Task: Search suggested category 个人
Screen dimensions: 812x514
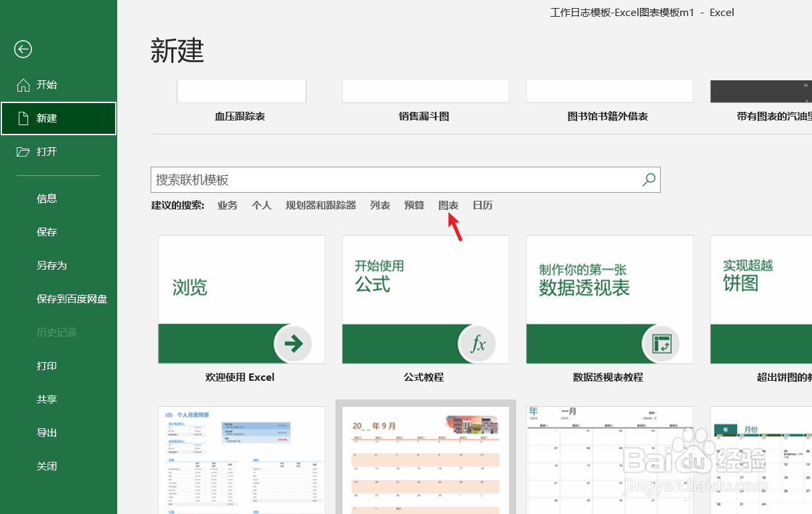Action: coord(262,205)
